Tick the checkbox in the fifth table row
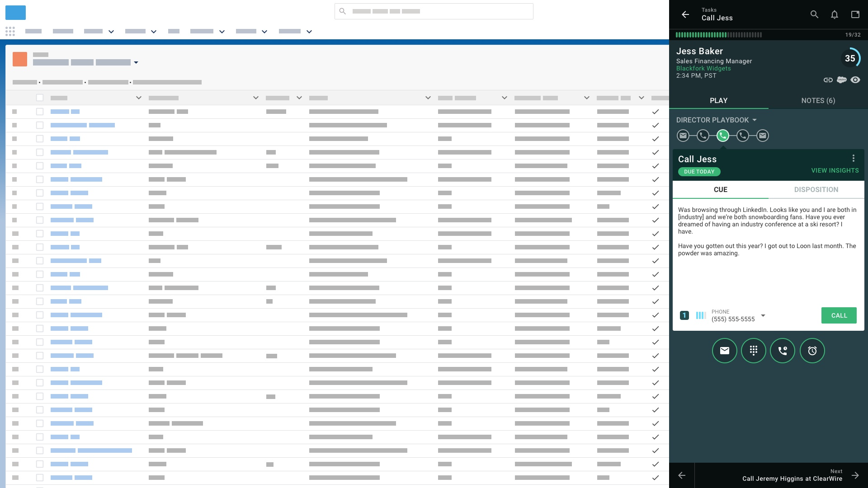This screenshot has width=868, height=488. pos(40,166)
